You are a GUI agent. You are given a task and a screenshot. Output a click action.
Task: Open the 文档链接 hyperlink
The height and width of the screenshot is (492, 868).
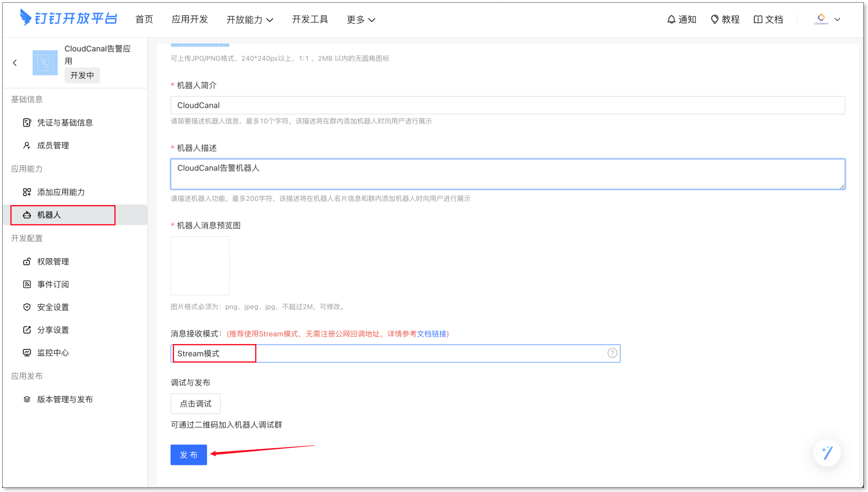(431, 334)
